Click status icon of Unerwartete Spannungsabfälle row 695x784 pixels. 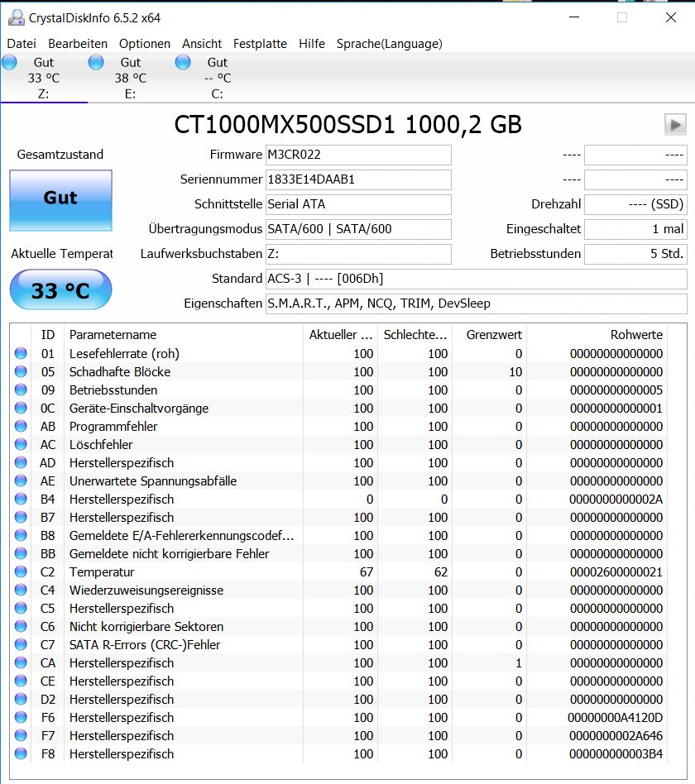tap(21, 481)
